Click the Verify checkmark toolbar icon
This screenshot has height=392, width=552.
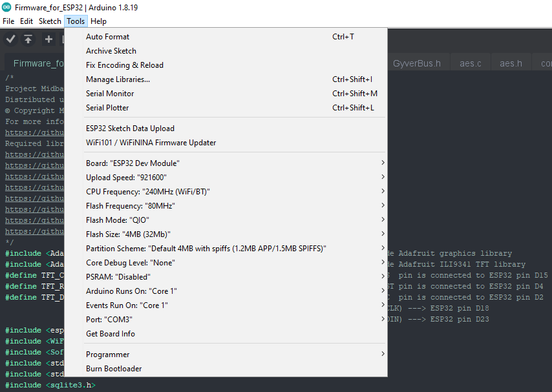tap(10, 39)
